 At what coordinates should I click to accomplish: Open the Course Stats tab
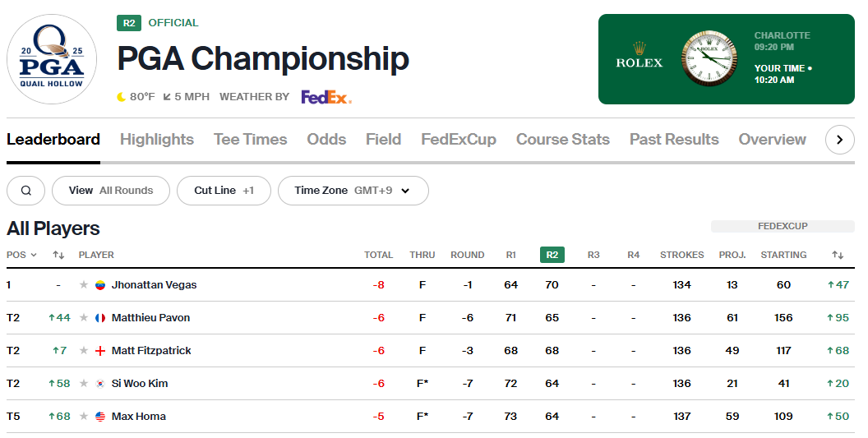(563, 140)
